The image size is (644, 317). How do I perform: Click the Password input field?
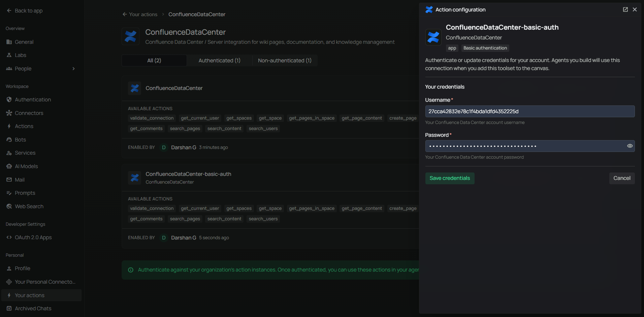tap(530, 146)
